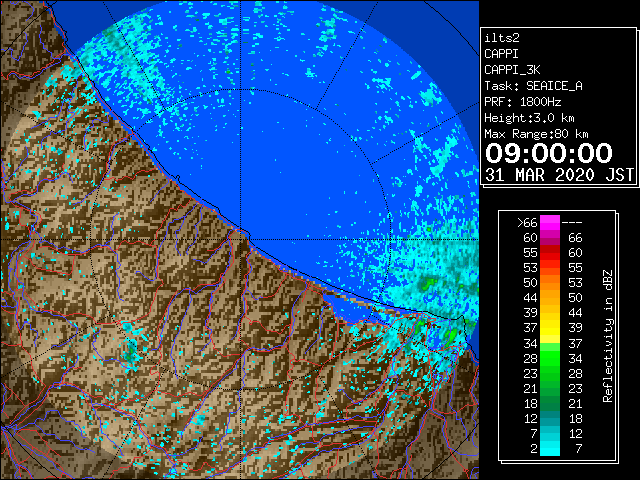Image resolution: width=640 pixels, height=480 pixels.
Task: Click 'Reflectivity in dBZ' legend title
Action: [607, 336]
